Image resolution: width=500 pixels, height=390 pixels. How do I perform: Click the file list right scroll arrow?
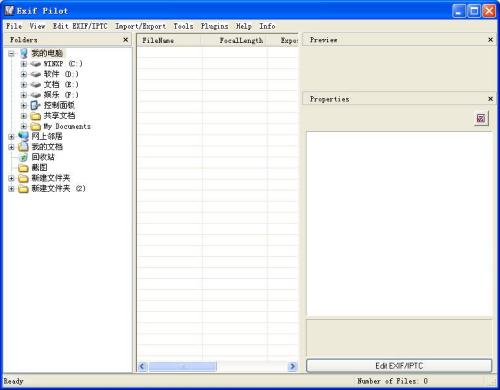(x=292, y=366)
